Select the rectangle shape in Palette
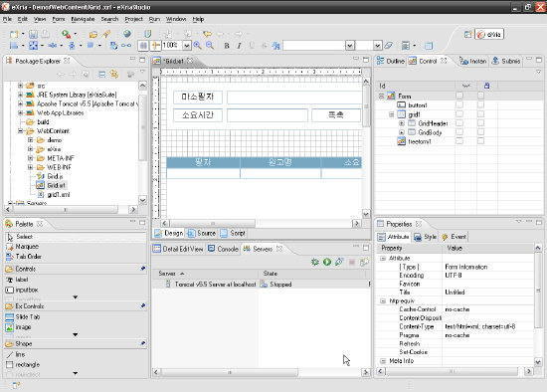Viewport: 547px width, 392px height. tap(23, 364)
